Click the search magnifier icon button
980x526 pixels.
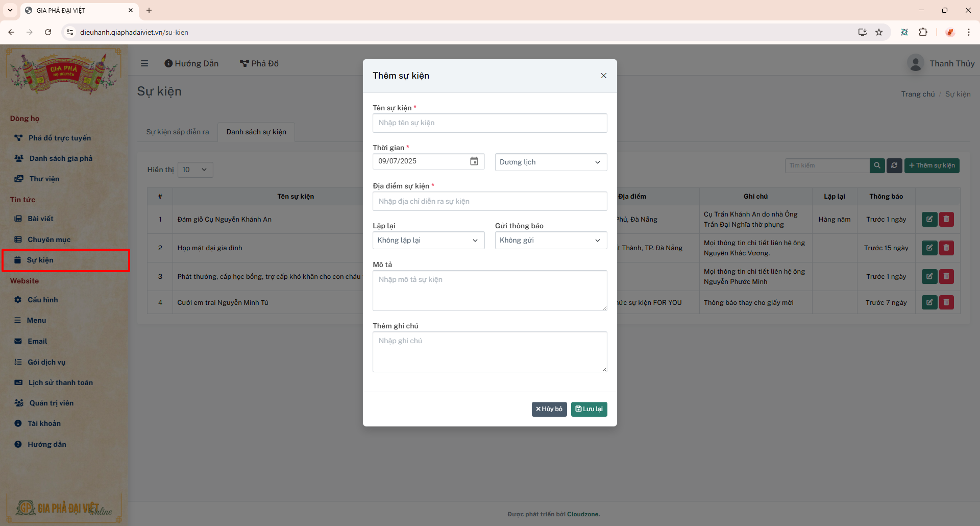tap(877, 165)
